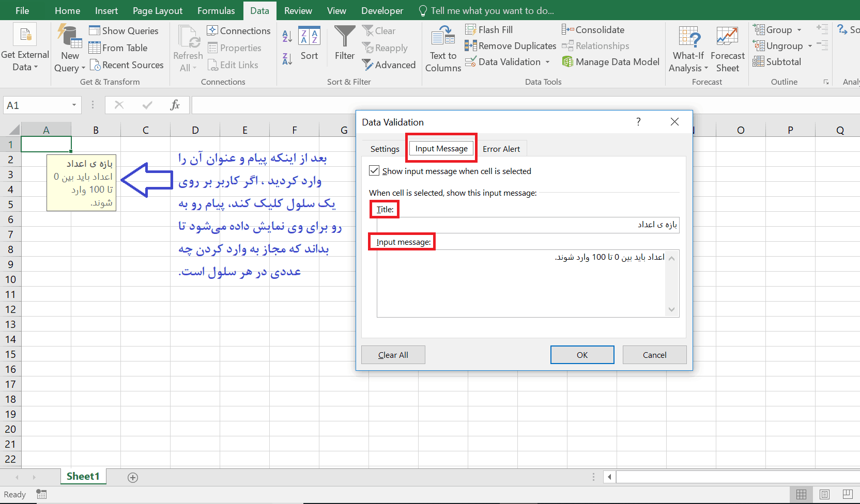Sort data ascending with Sort A-Z icon

pos(286,36)
